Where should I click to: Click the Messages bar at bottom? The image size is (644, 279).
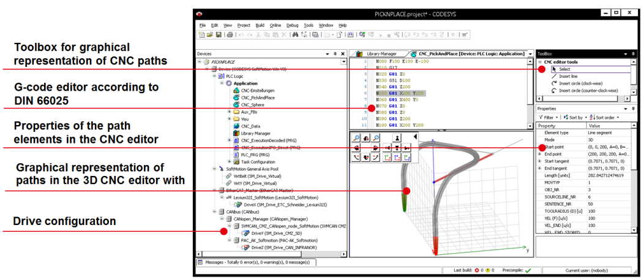(x=257, y=262)
